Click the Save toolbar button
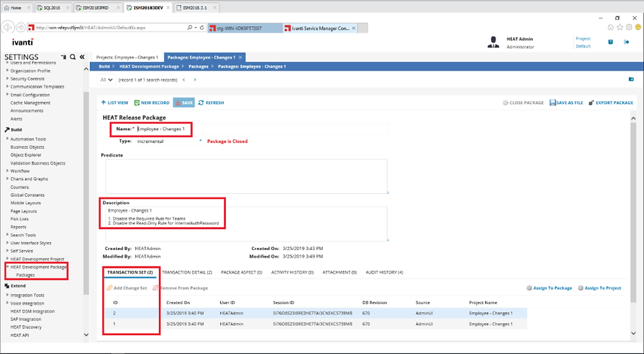The width and height of the screenshot is (644, 354). 183,103
